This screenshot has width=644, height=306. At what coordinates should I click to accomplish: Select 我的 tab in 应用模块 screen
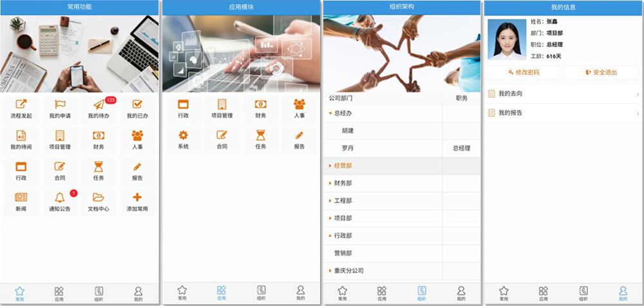pos(301,293)
